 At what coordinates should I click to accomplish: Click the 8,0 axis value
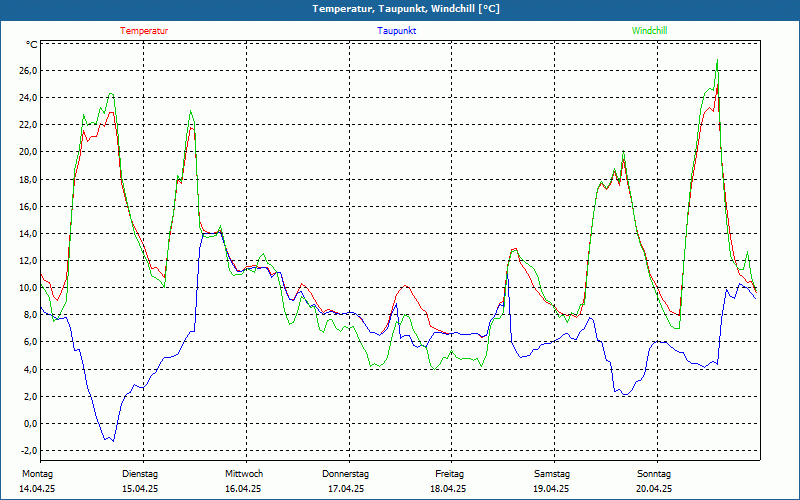tap(30, 314)
